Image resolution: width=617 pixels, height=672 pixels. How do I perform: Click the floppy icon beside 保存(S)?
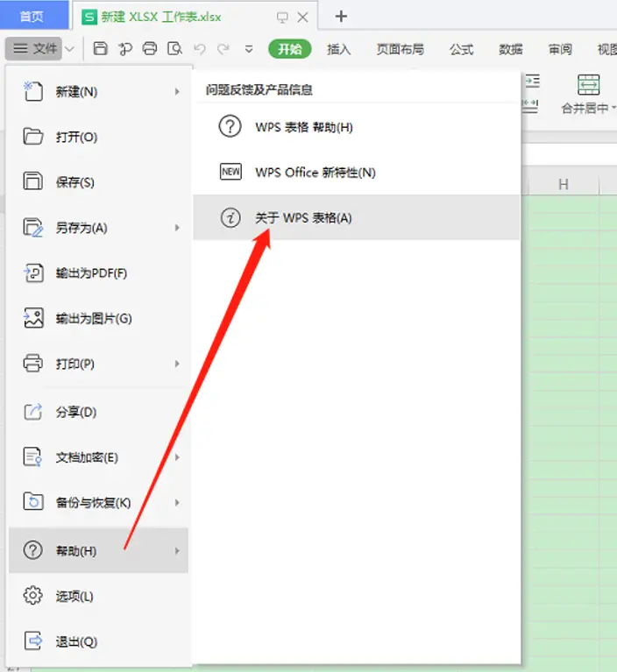click(33, 180)
